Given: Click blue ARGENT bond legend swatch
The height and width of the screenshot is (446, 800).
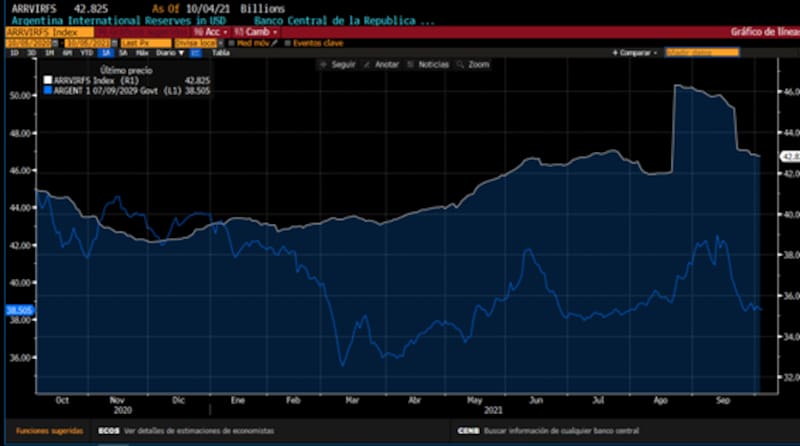Looking at the screenshot, I should [x=47, y=90].
